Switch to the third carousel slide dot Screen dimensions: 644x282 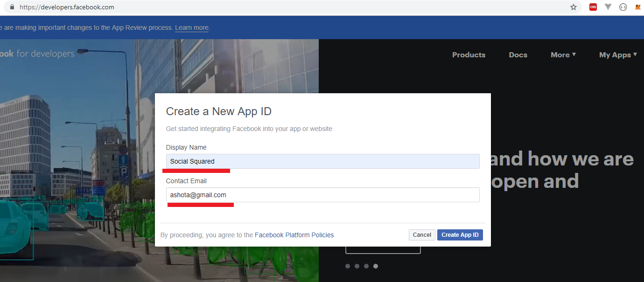(366, 266)
